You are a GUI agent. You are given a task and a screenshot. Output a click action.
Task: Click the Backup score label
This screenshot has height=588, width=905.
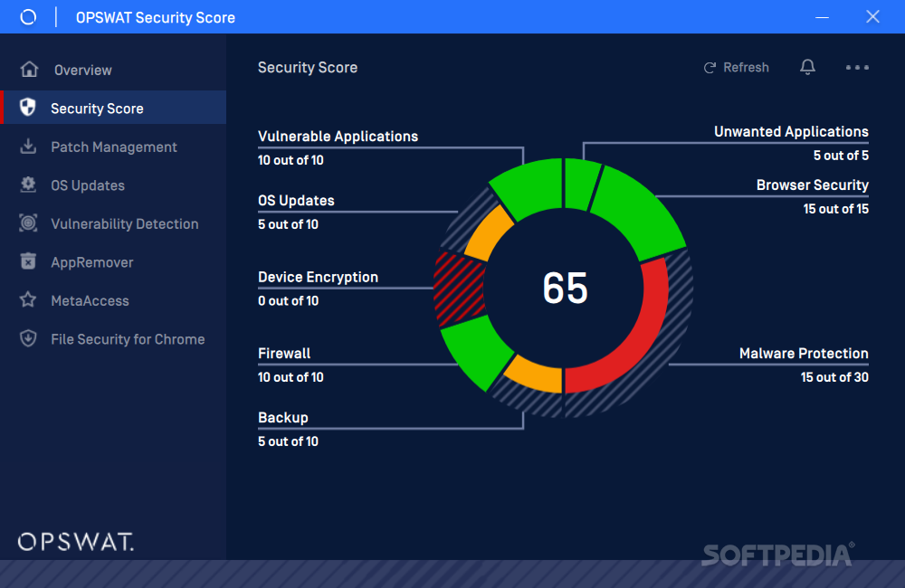pyautogui.click(x=282, y=417)
